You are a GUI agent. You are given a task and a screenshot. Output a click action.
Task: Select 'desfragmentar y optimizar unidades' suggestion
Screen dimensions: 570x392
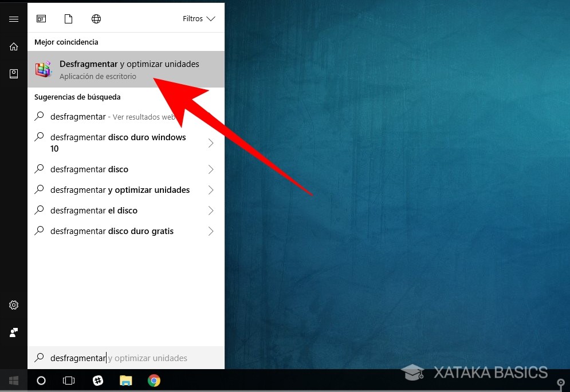coord(120,190)
